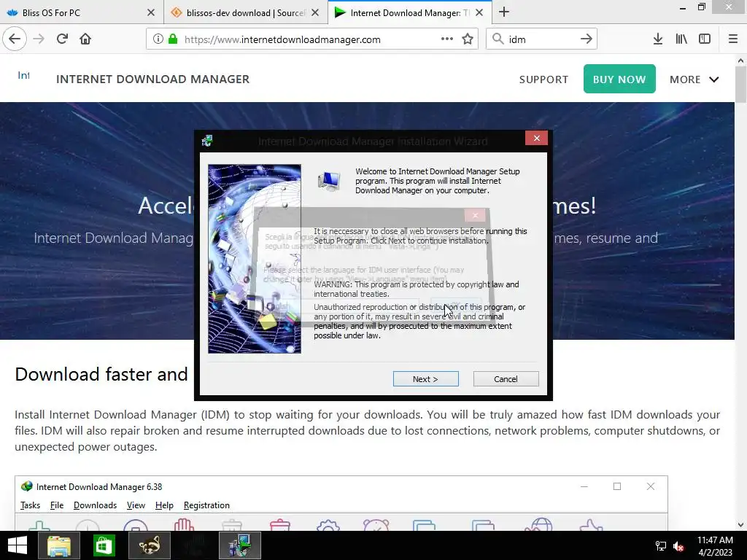The height and width of the screenshot is (560, 747).
Task: Open page actions three-dot menu
Action: tap(447, 39)
